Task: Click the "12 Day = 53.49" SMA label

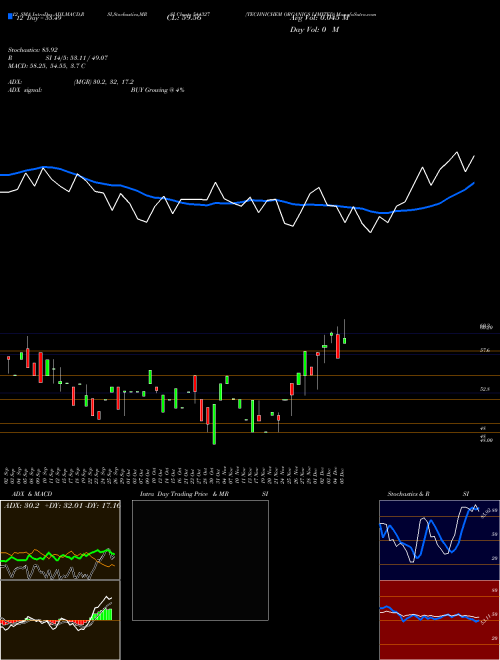Action: point(38,18)
